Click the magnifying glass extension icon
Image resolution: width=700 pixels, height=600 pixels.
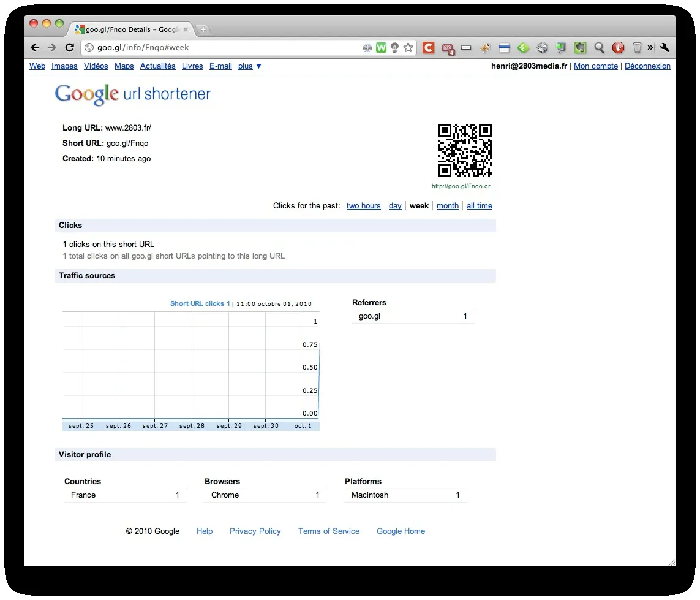click(599, 47)
